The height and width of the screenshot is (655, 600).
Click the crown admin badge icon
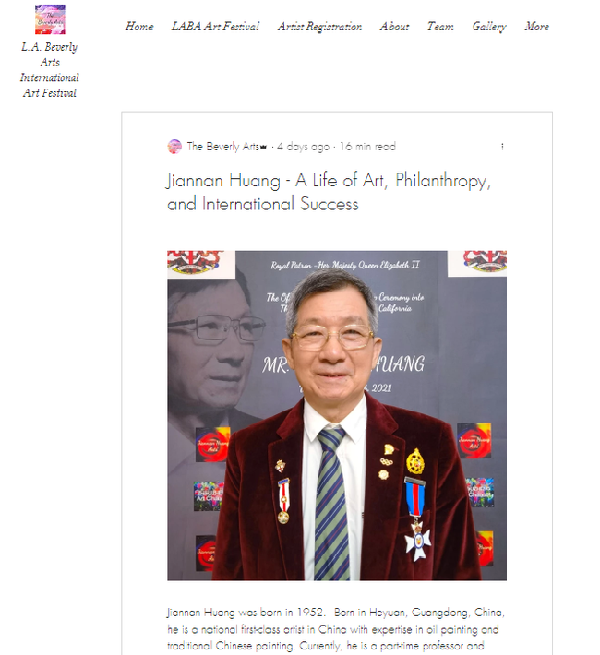pos(263,147)
